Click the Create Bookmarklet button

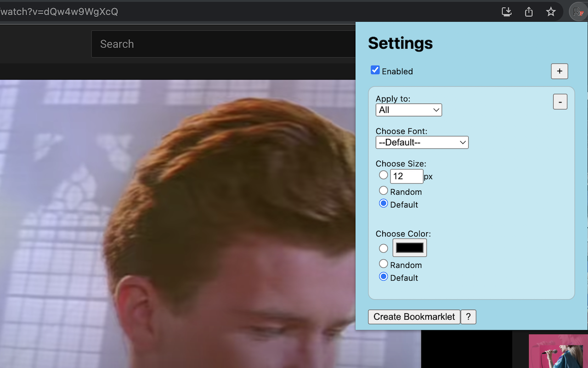click(414, 317)
